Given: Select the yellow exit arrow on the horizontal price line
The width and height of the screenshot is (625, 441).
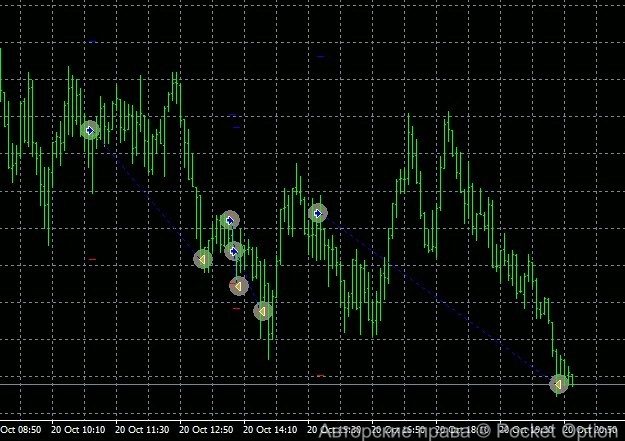Looking at the screenshot, I should (559, 383).
